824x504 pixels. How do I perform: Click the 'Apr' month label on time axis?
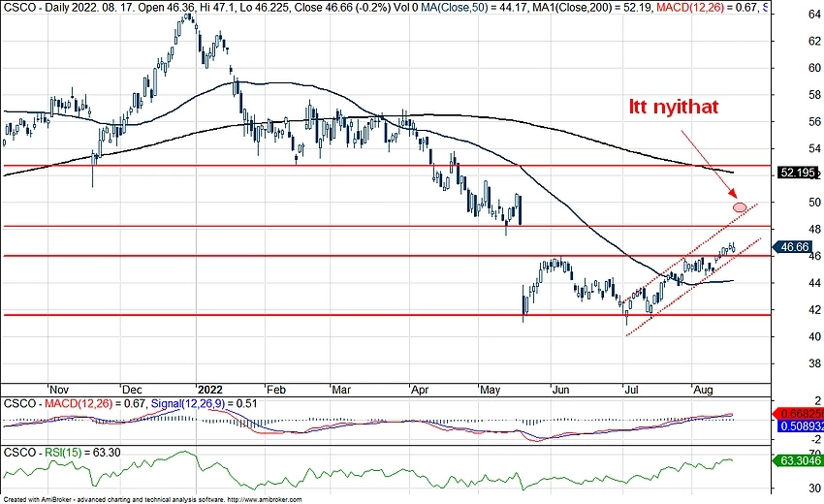(x=420, y=390)
